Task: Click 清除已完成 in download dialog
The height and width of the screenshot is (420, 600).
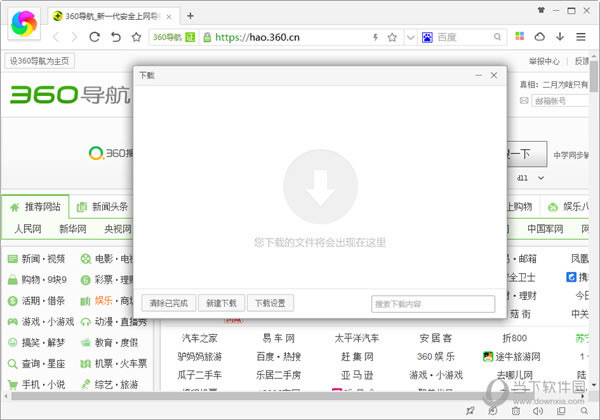Action: click(x=168, y=303)
